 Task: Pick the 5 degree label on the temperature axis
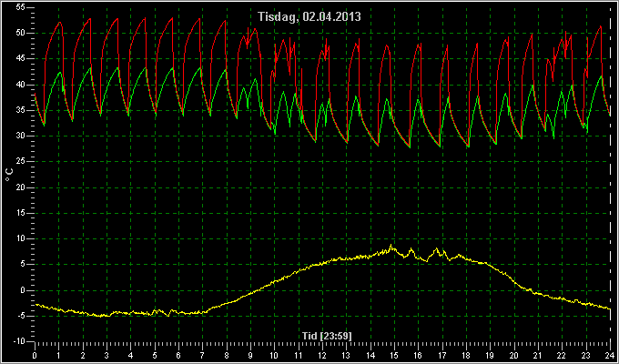click(x=24, y=265)
